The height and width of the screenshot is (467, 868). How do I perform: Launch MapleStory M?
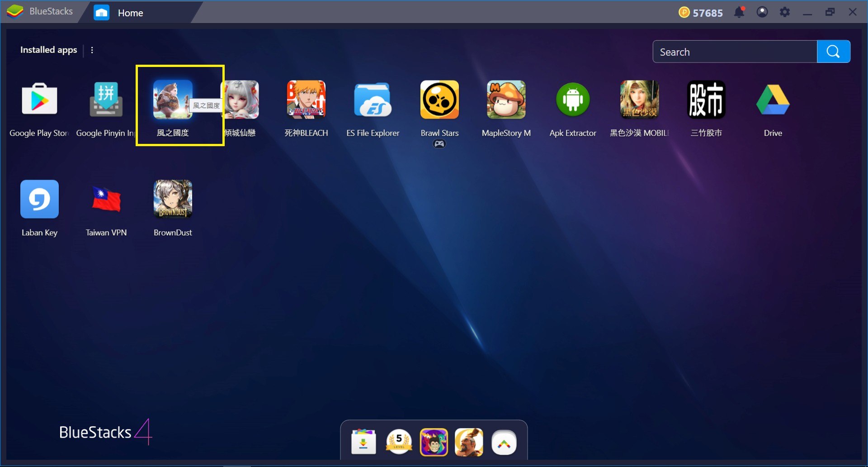tap(506, 99)
